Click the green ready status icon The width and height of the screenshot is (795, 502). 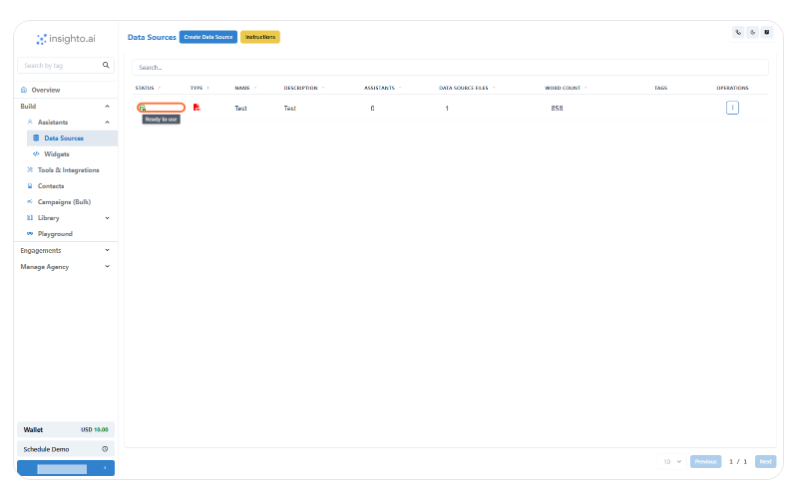pos(142,107)
